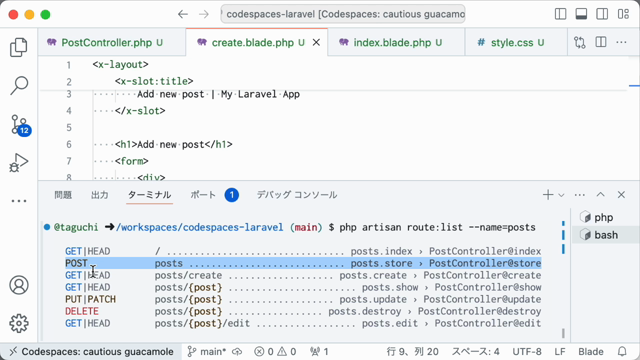Change the Blade language mode in status bar
This screenshot has width=640, height=360.
click(x=591, y=351)
